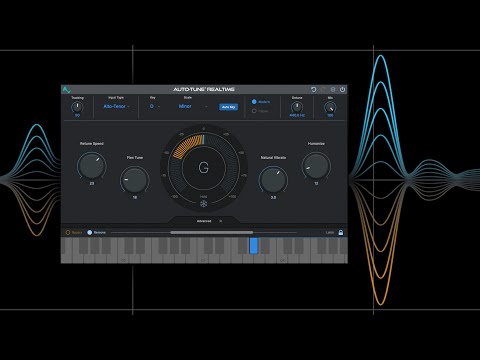Select the Bypass keyboard mode radio
480x360 pixels.
[x=68, y=232]
